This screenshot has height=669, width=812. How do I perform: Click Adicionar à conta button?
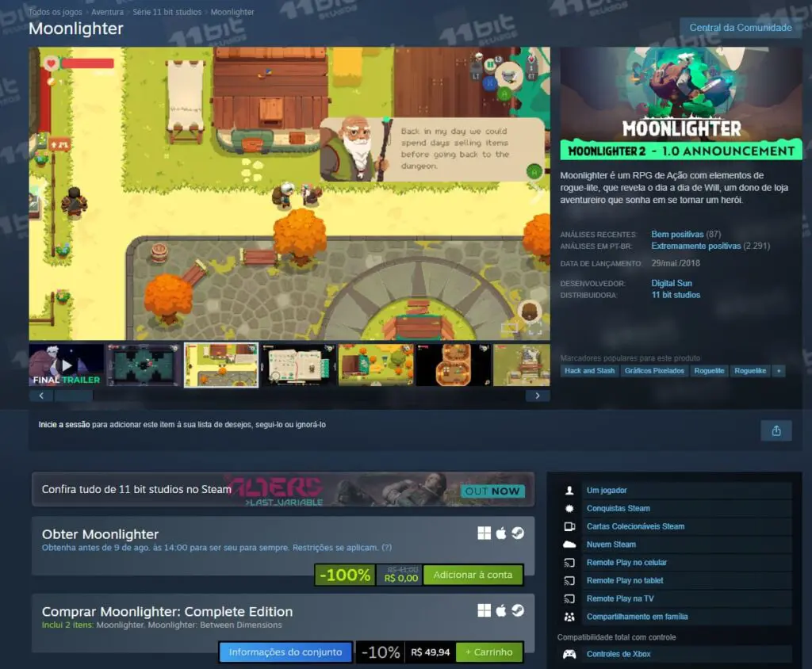coord(473,575)
